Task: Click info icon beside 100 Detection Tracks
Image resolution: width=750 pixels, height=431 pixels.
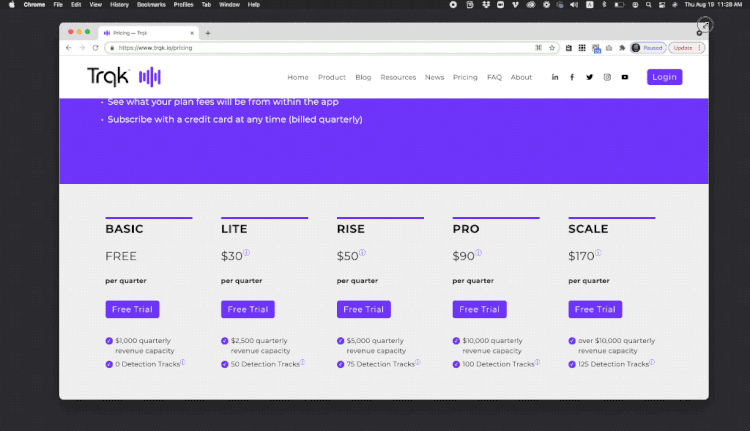Action: coord(537,362)
